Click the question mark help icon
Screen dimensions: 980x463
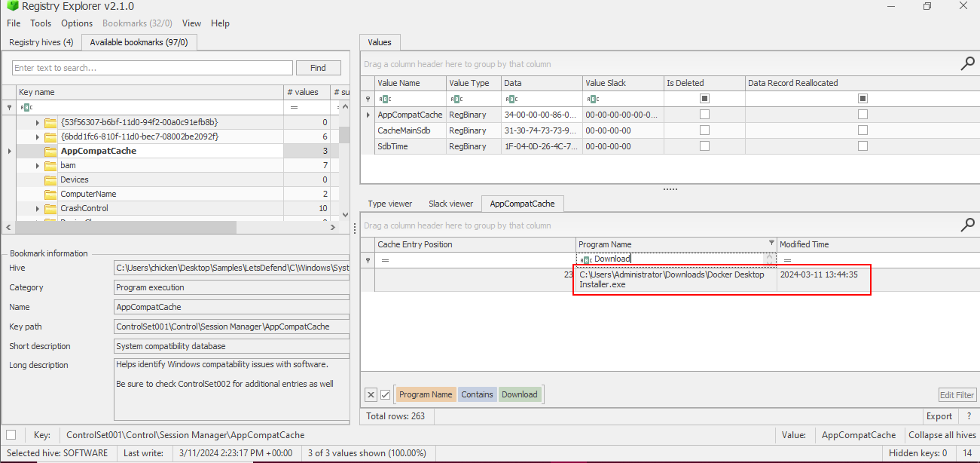click(969, 416)
